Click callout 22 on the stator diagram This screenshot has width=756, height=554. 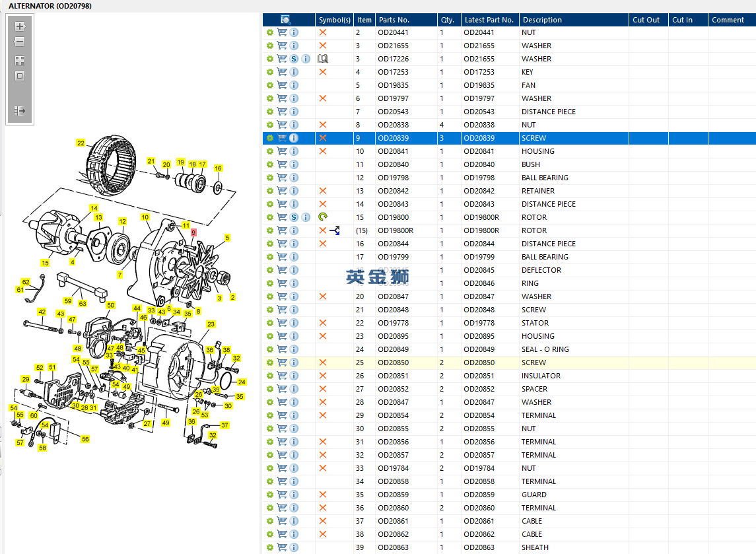click(81, 143)
